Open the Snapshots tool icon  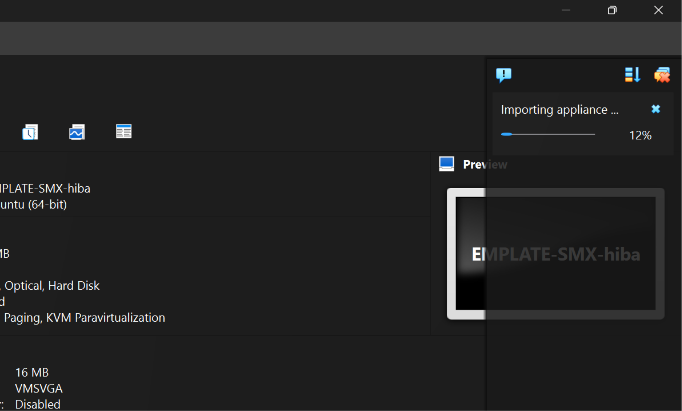pyautogui.click(x=30, y=132)
